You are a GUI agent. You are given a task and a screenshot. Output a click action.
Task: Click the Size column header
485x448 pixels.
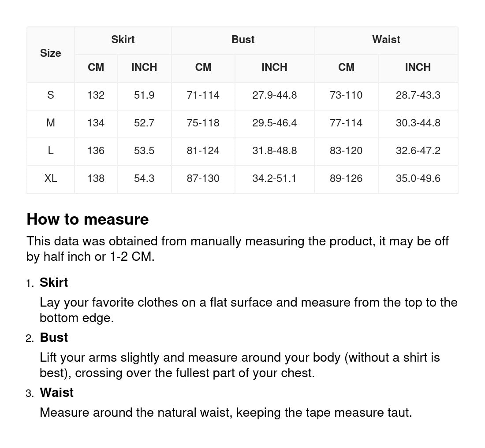(51, 53)
